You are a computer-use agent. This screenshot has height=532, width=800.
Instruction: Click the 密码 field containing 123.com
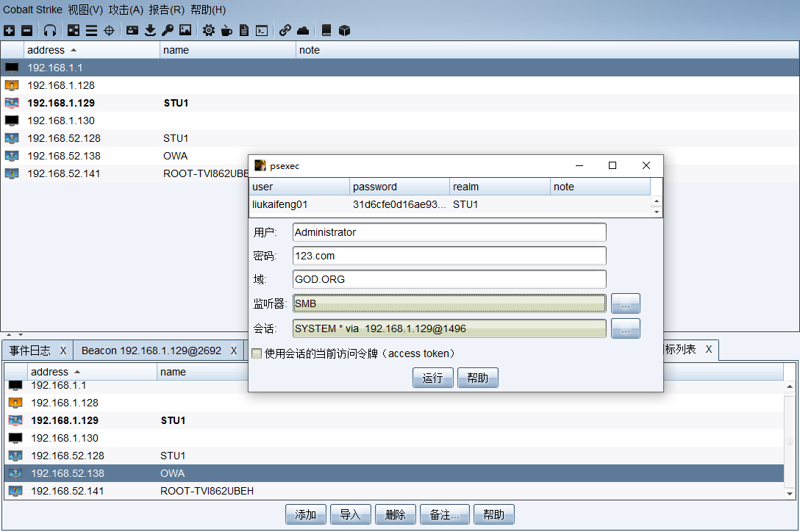449,256
